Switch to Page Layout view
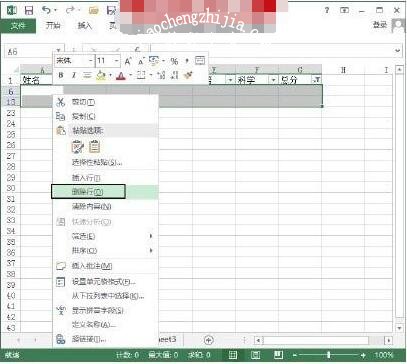407x364 pixels. (256, 355)
